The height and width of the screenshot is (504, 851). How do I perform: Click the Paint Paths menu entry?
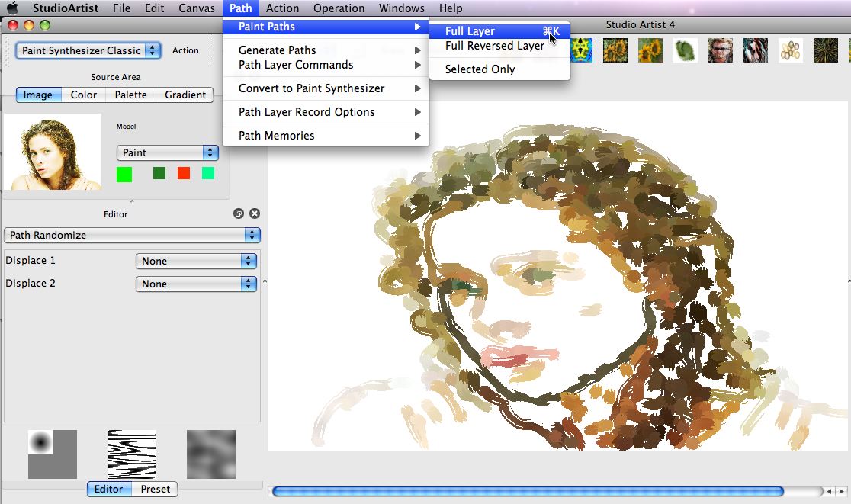pyautogui.click(x=326, y=27)
